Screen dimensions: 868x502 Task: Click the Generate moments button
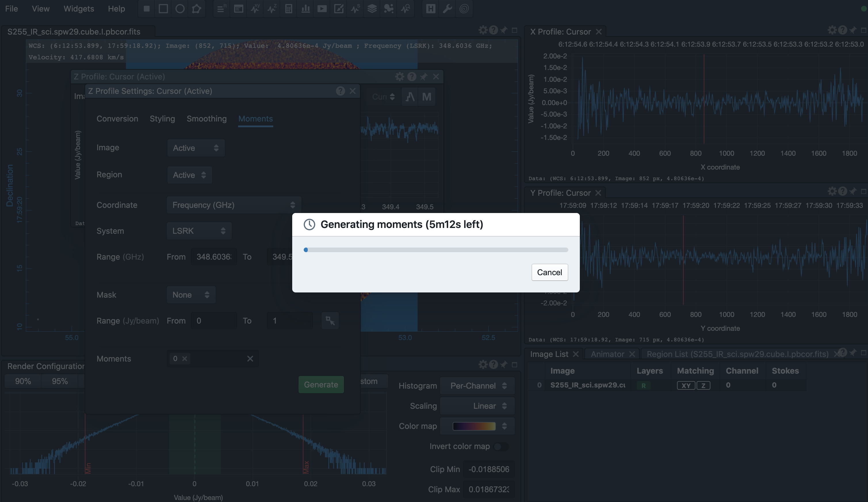321,384
